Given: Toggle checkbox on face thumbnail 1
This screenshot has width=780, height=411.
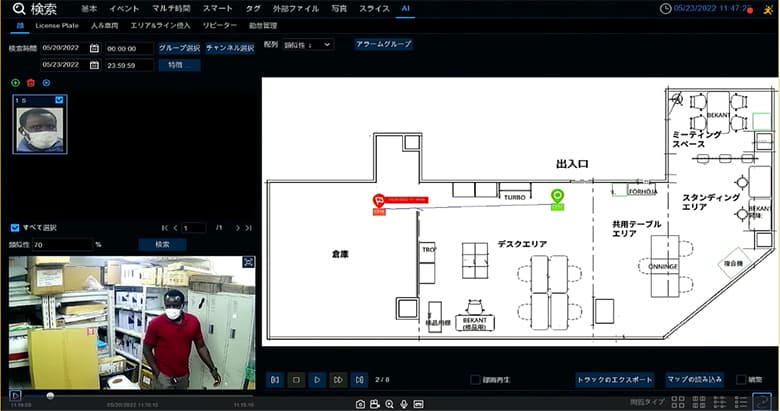Looking at the screenshot, I should (59, 100).
